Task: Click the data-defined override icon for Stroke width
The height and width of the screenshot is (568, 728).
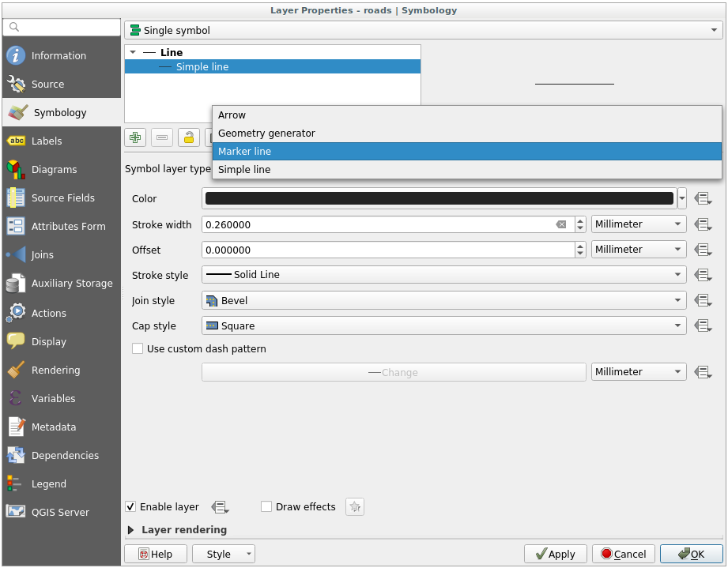Action: coord(703,225)
